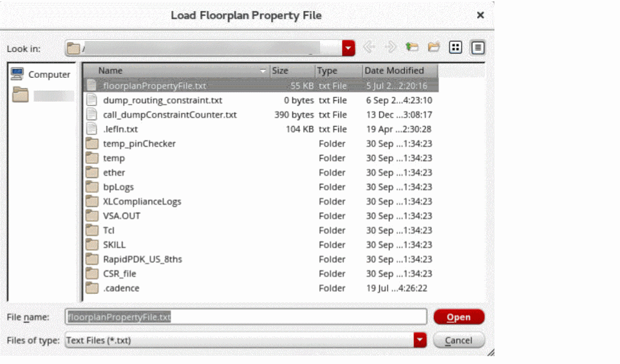Select .lefIn.txt file name
620x364 pixels.
pos(120,129)
